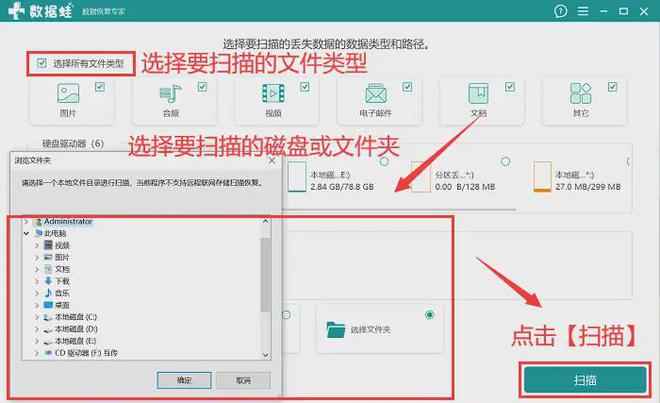Uncheck the 文档 checkbox
The image size is (660, 403).
510,87
